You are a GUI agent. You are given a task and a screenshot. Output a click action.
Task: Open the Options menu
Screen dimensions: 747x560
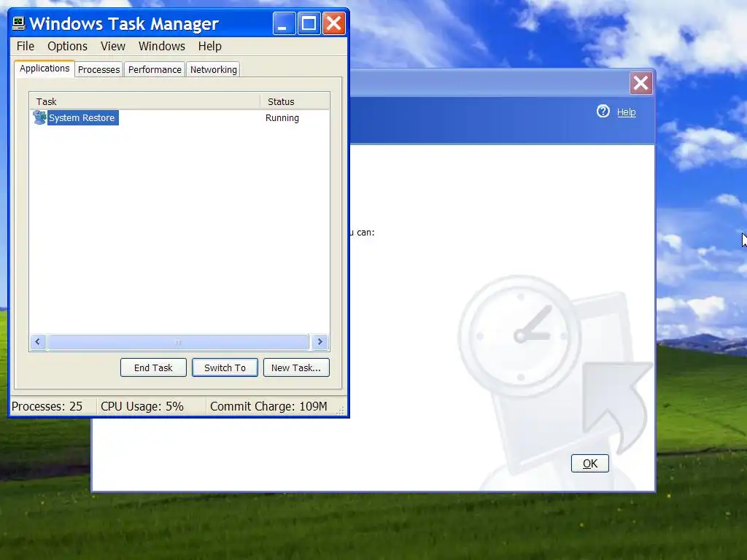pos(67,46)
